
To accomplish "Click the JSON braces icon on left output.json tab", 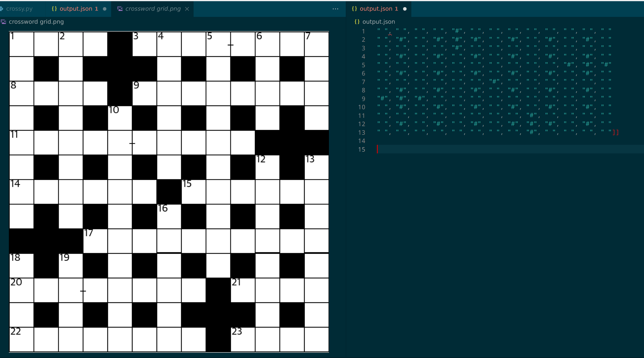I will click(x=54, y=9).
